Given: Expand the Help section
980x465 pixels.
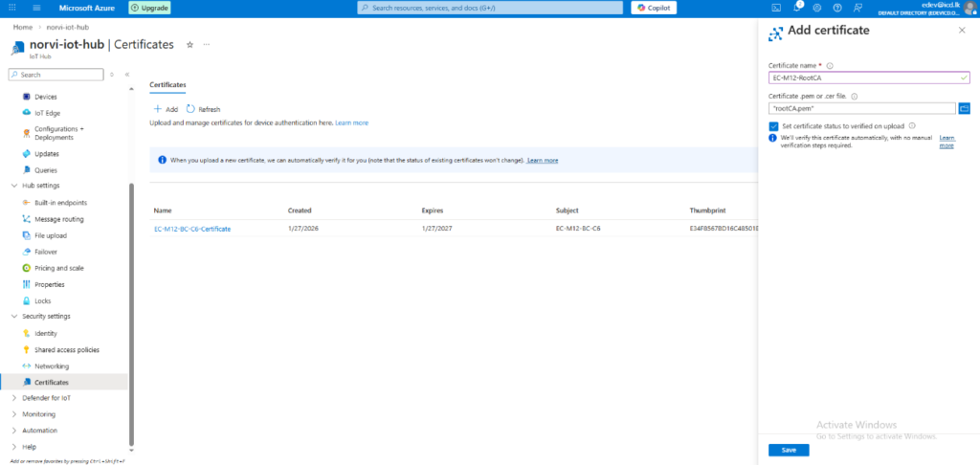Looking at the screenshot, I should click(x=14, y=447).
